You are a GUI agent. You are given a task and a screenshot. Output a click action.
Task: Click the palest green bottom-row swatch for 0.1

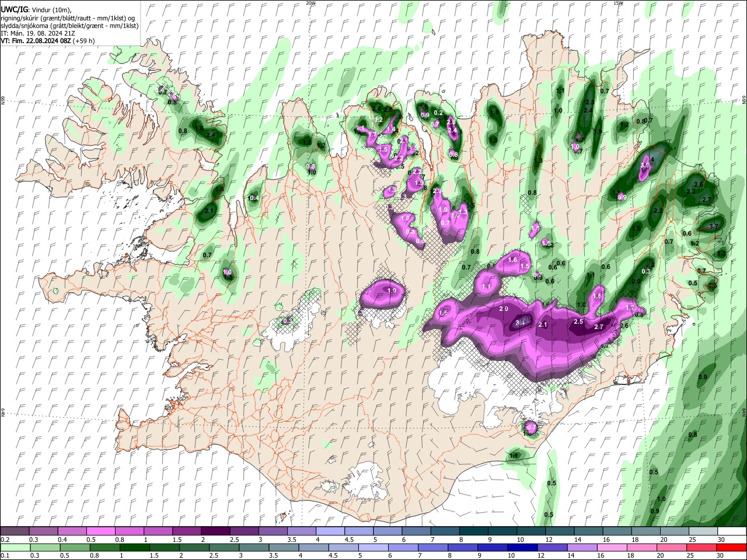point(15,547)
